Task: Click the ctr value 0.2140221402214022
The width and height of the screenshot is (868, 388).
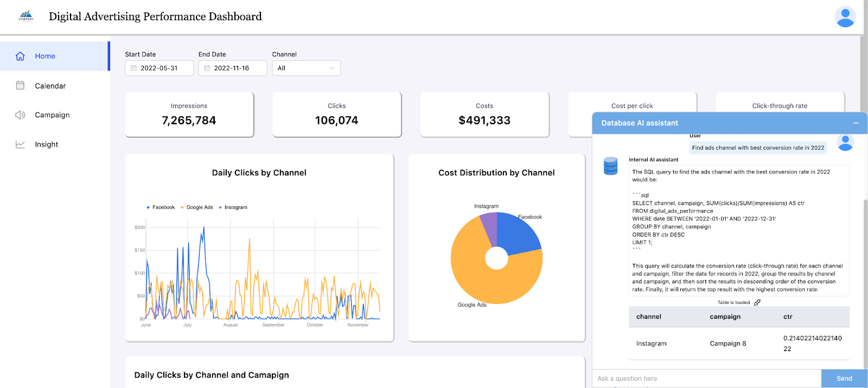Action: (x=813, y=344)
